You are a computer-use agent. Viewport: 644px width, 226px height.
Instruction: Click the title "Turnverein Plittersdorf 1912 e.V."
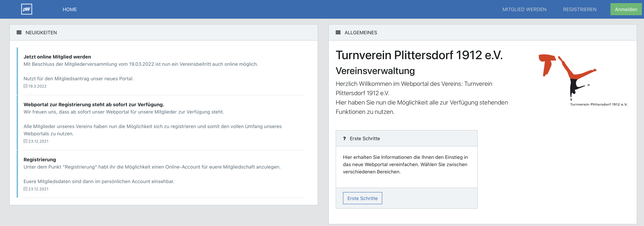click(x=419, y=55)
